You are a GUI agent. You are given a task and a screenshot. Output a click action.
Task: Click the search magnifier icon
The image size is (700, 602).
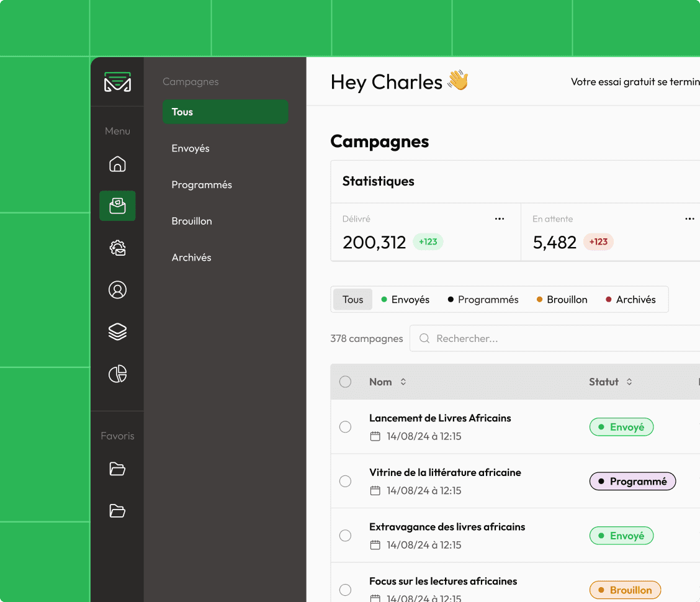424,338
